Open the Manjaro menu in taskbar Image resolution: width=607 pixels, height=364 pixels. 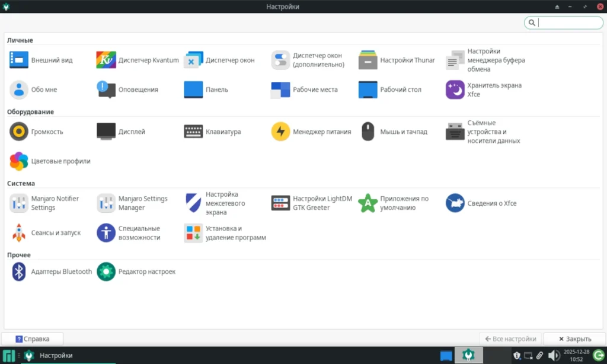tap(8, 356)
